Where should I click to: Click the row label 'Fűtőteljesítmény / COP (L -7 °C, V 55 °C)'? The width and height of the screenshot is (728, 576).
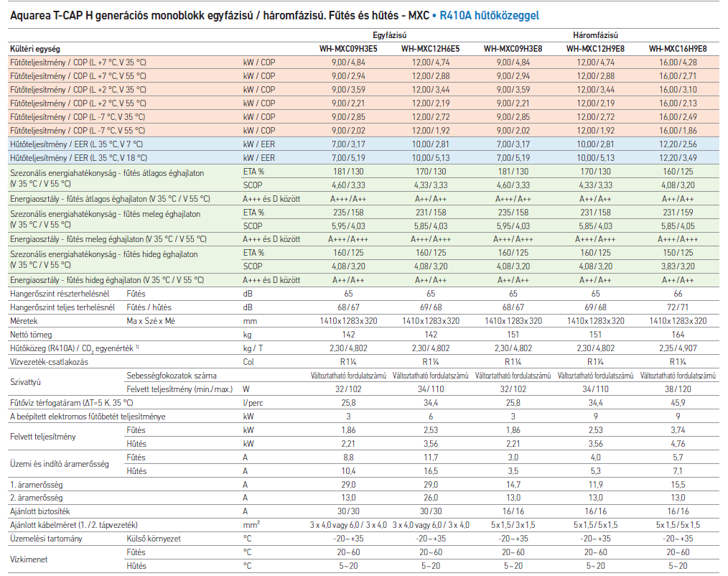[78, 131]
